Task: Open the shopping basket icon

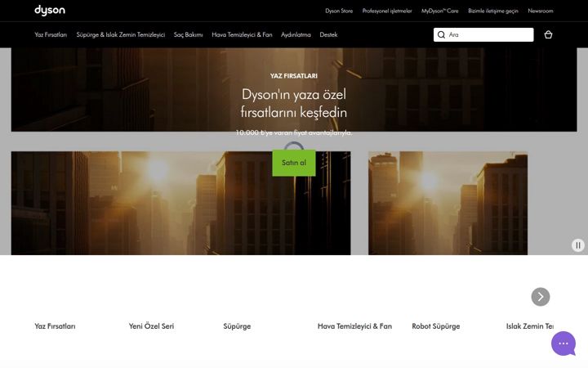Action: [x=548, y=34]
